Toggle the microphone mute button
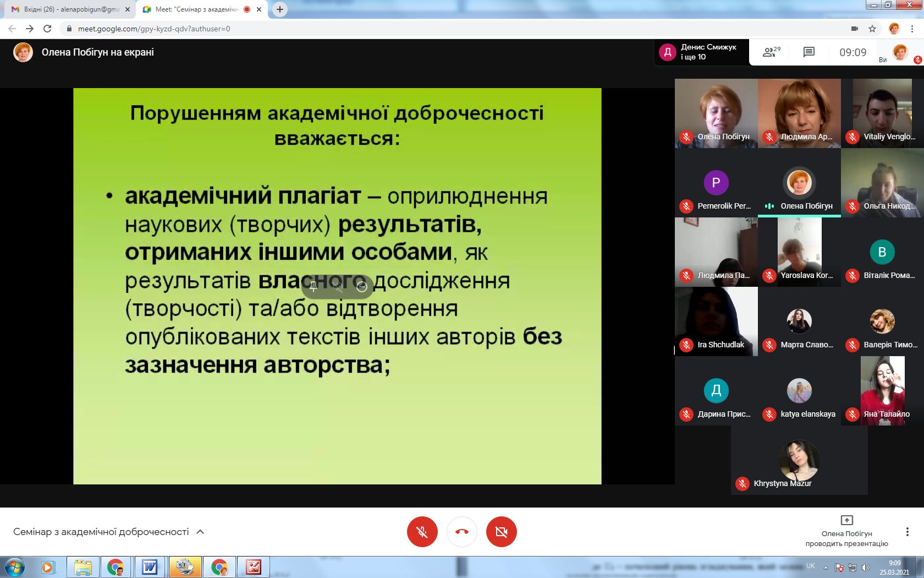Viewport: 924px width, 578px height. 422,532
